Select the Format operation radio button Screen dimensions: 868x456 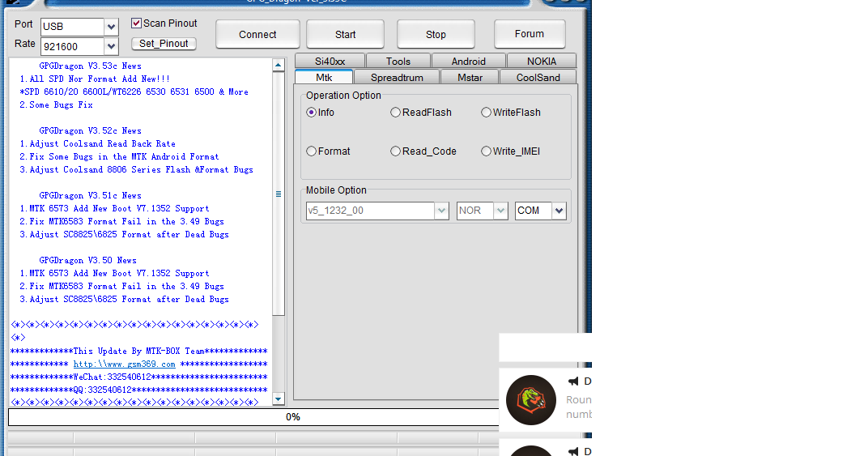tap(311, 151)
